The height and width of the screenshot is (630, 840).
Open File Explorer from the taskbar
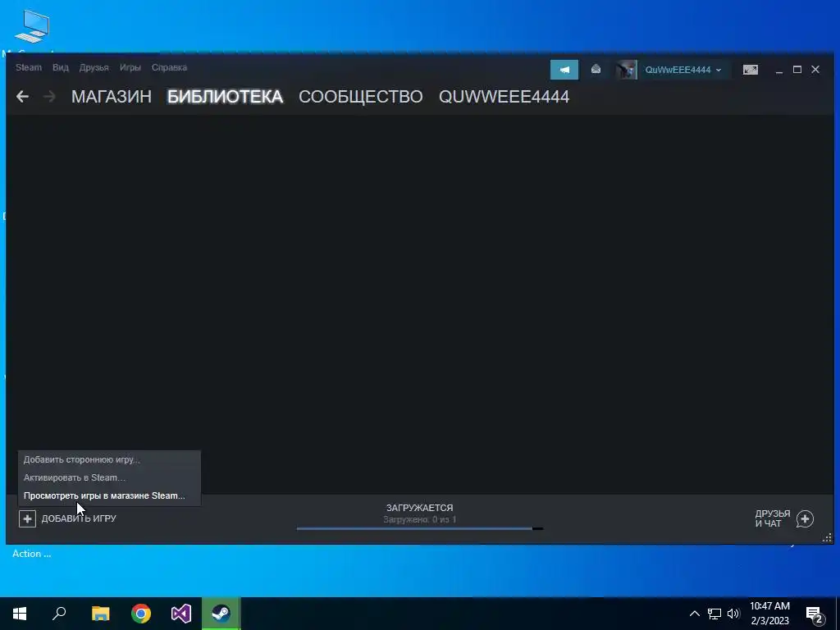click(x=100, y=614)
